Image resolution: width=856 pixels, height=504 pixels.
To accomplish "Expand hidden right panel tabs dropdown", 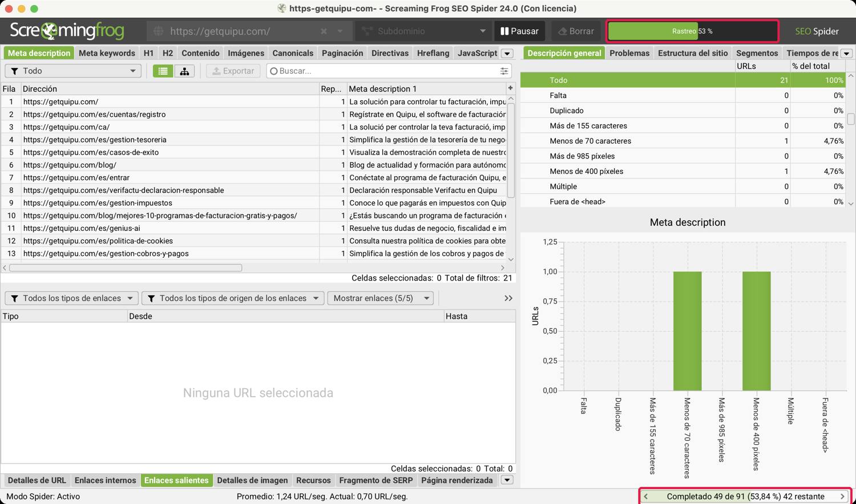I will coord(846,54).
